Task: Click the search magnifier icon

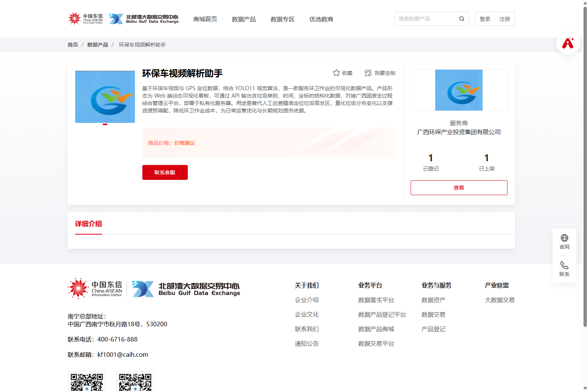Action: (x=462, y=19)
